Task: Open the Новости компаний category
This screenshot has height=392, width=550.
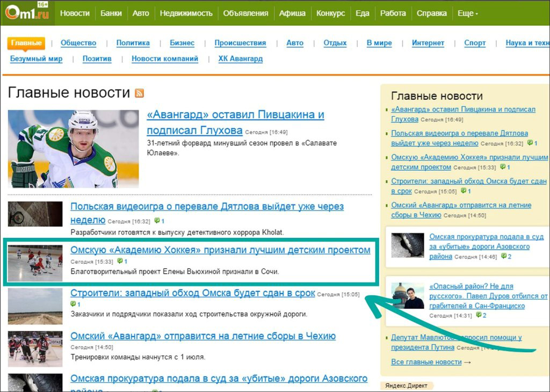Action: point(165,59)
